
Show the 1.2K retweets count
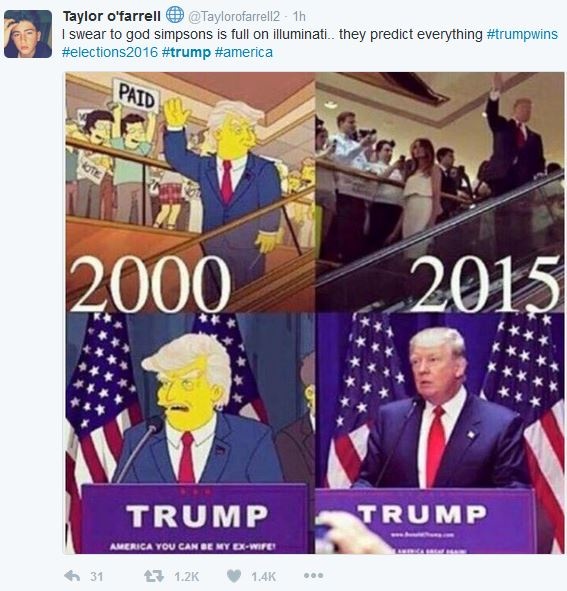point(187,576)
